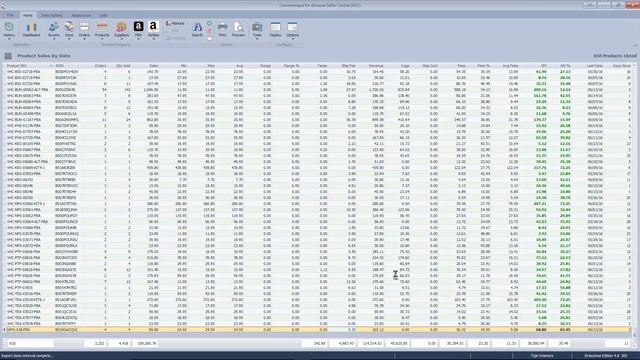Click the Orders ribbon icon

pos(84,30)
